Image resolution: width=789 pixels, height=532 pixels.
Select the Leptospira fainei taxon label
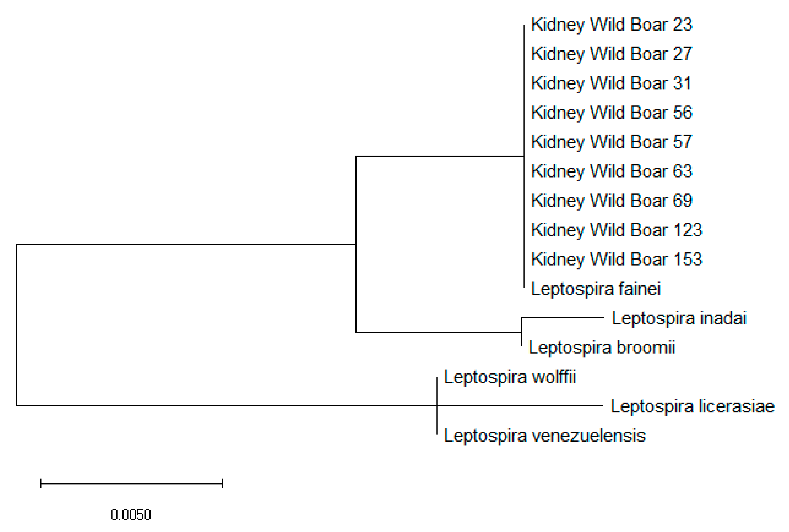coord(595,289)
